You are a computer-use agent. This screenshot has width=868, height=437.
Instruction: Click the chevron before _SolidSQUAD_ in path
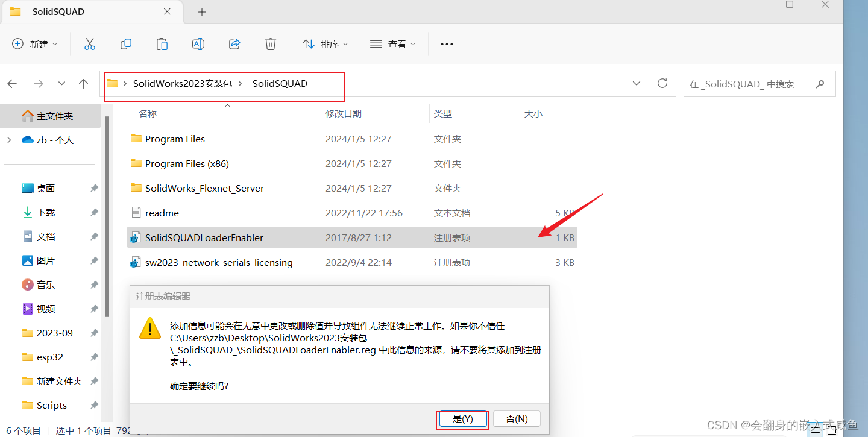tap(240, 84)
